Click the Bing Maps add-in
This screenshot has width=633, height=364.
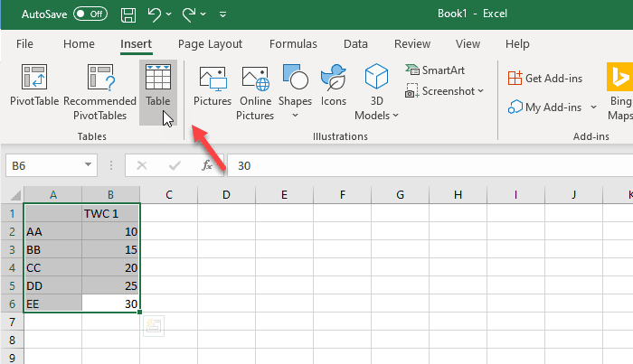619,91
